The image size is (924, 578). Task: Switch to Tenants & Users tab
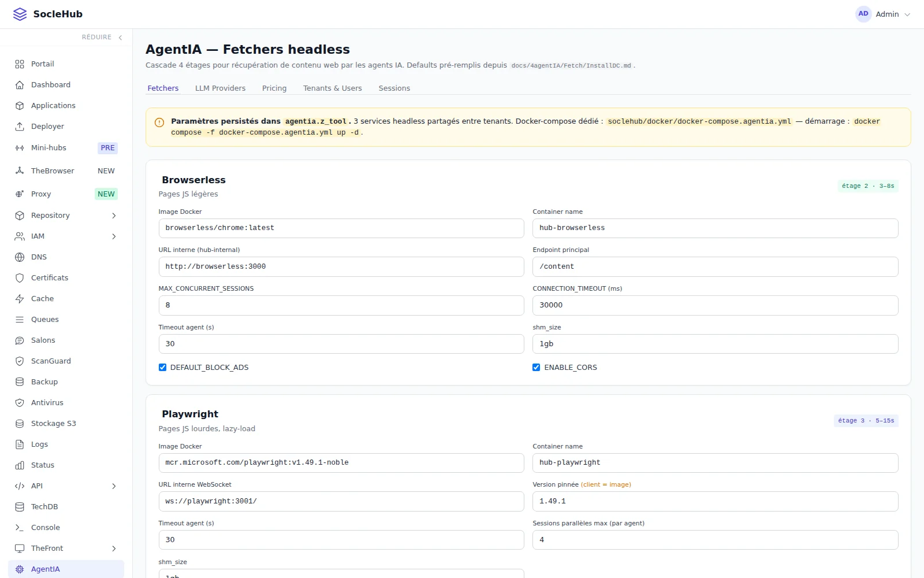(333, 88)
